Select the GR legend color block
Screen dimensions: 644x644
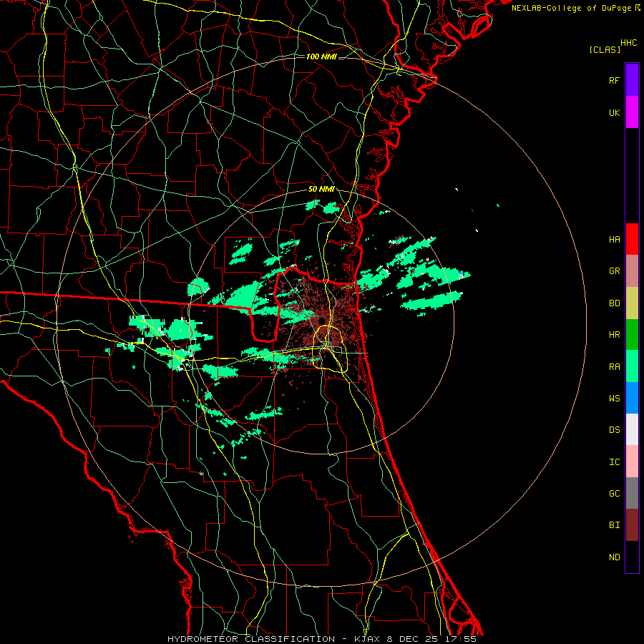[632, 271]
